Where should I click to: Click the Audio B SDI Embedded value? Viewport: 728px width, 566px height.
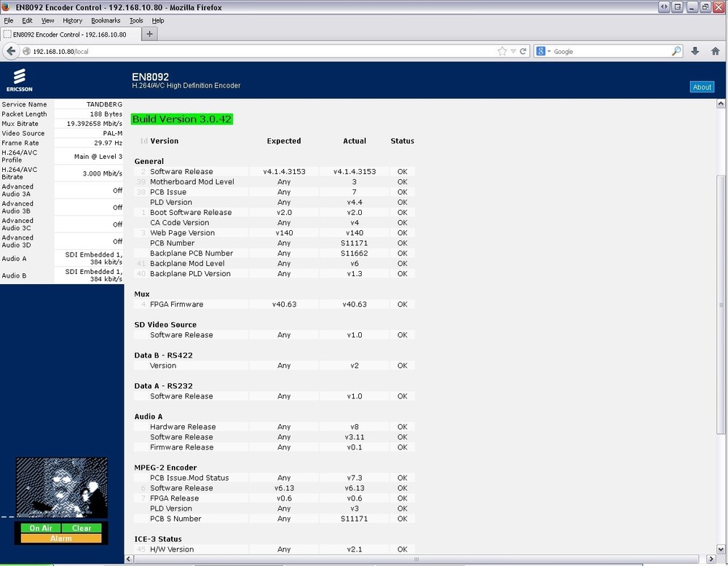[x=94, y=275]
